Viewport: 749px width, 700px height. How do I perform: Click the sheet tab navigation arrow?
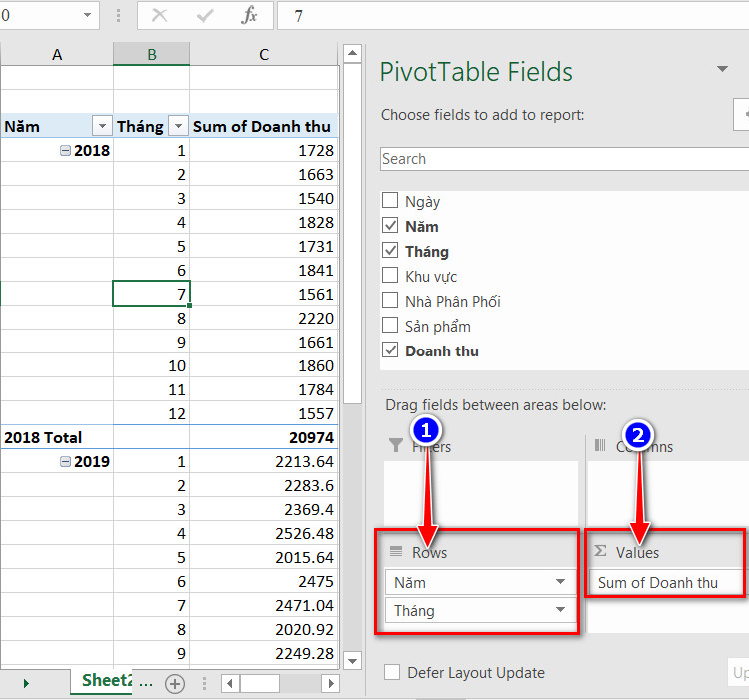pos(26,683)
